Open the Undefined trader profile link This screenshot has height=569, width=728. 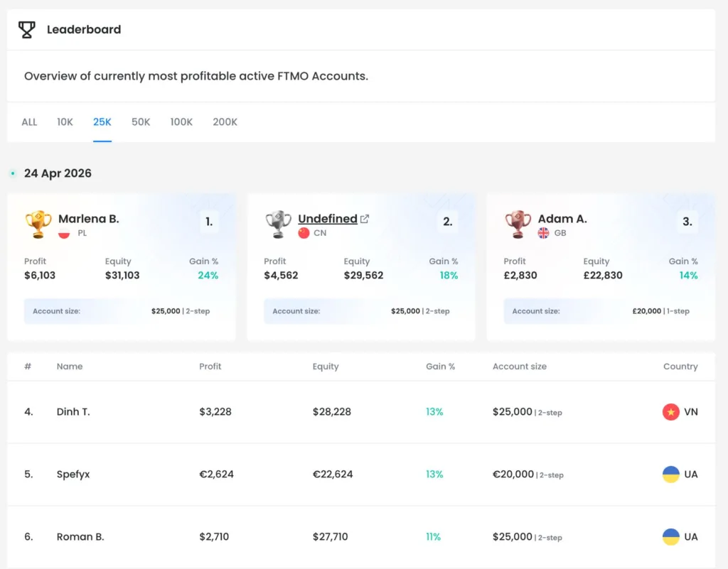click(x=327, y=219)
